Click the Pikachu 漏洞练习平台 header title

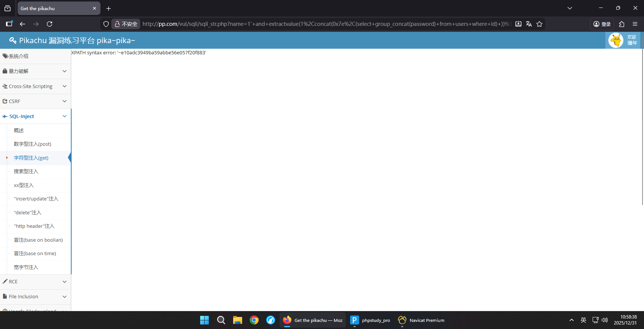click(72, 40)
